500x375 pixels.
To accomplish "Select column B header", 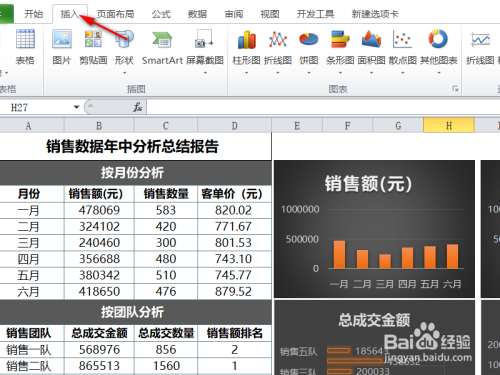I will click(x=99, y=126).
